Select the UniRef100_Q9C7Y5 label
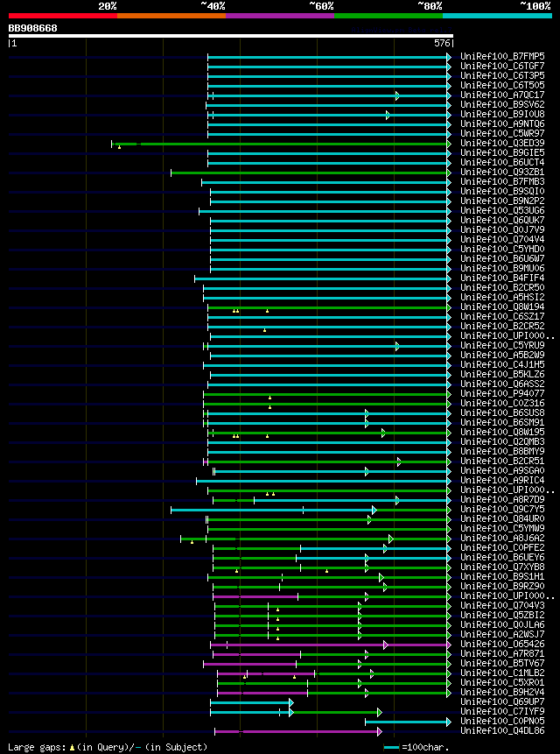 pos(502,509)
